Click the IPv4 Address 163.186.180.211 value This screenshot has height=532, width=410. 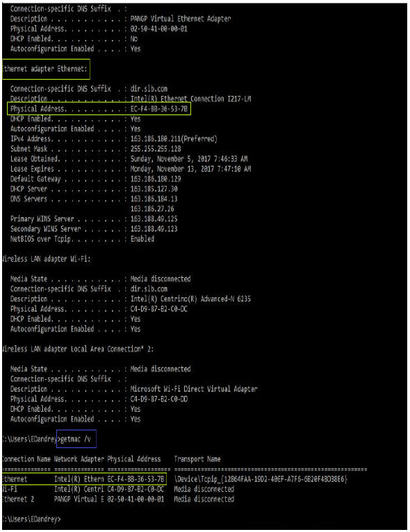(x=174, y=139)
